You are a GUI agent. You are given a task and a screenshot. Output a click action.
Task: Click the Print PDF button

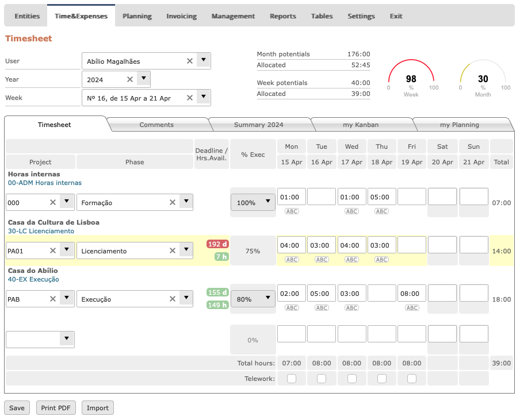[x=56, y=408]
